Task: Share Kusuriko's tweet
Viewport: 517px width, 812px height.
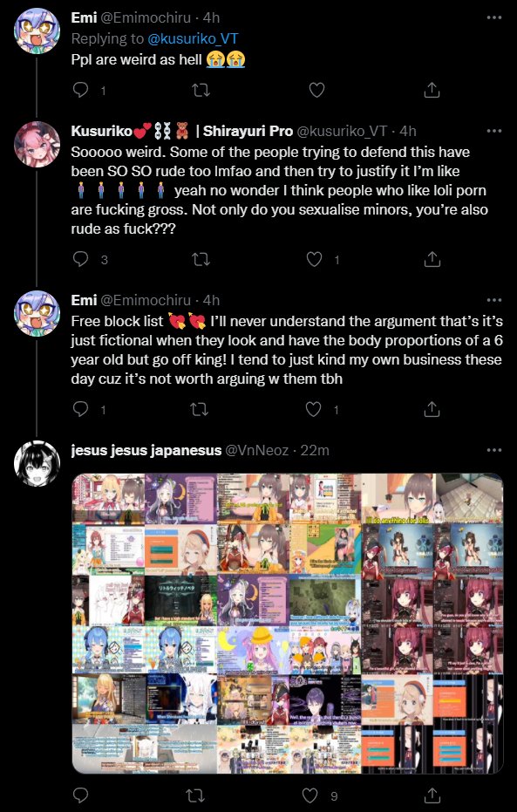Action: (x=432, y=259)
